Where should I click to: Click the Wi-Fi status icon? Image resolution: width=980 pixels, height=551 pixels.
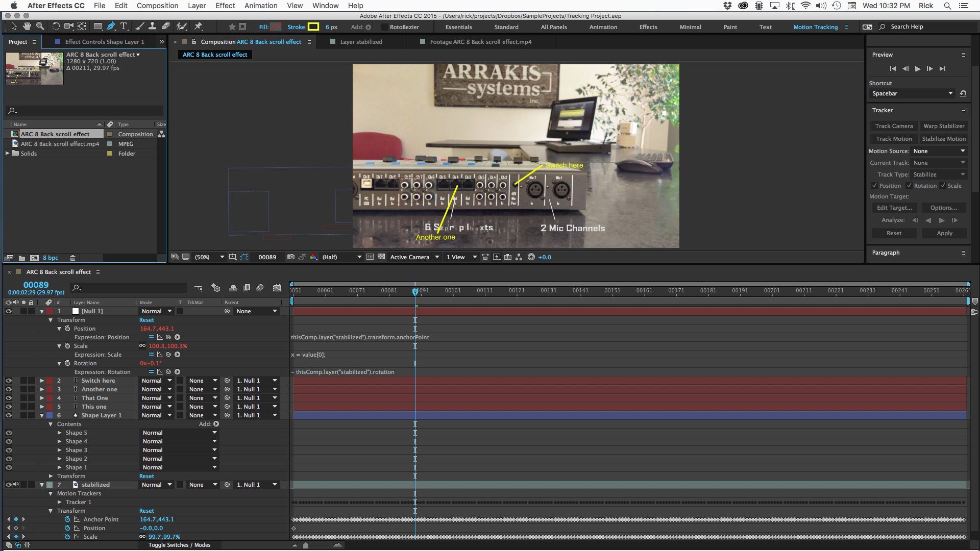coord(805,6)
